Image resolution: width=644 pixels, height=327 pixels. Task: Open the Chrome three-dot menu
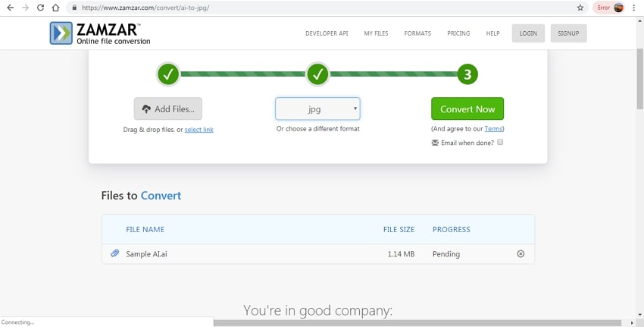click(633, 8)
